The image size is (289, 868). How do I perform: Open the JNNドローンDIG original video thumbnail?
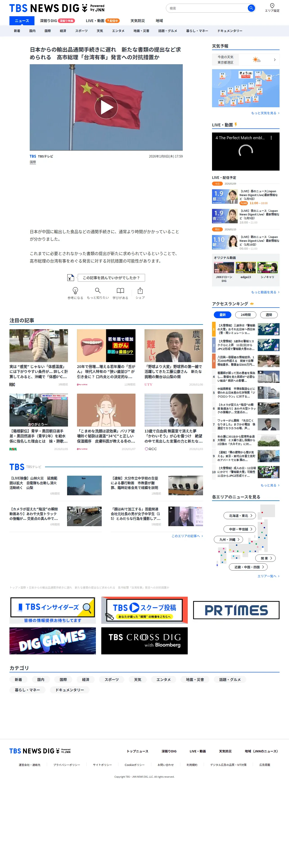coord(224,267)
